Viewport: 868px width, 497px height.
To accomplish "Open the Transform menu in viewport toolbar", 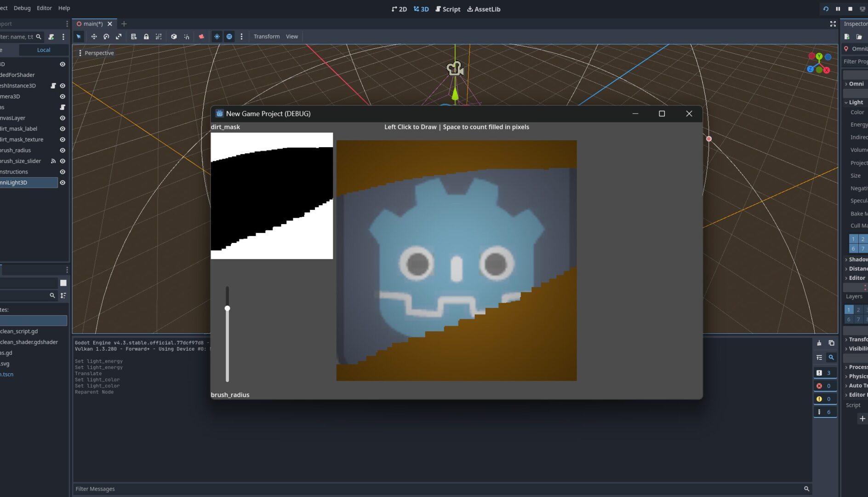I will click(x=267, y=36).
